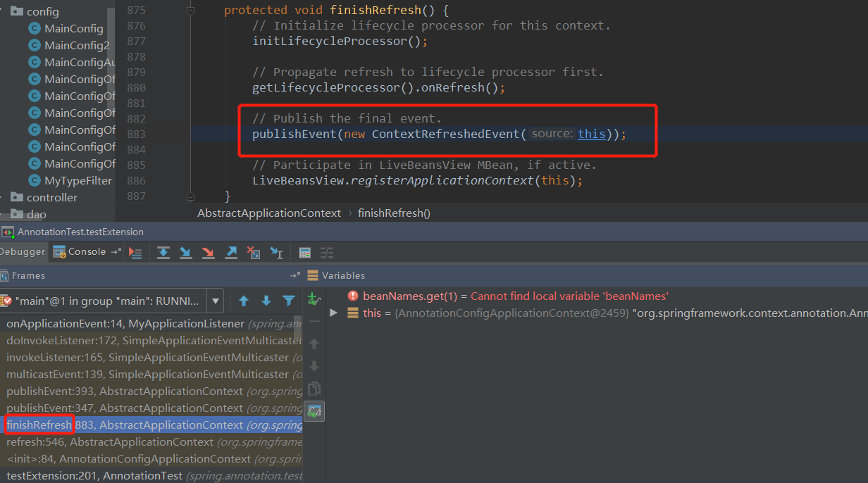
Task: Select the publishEvent:393 stack frame
Action: [x=151, y=391]
